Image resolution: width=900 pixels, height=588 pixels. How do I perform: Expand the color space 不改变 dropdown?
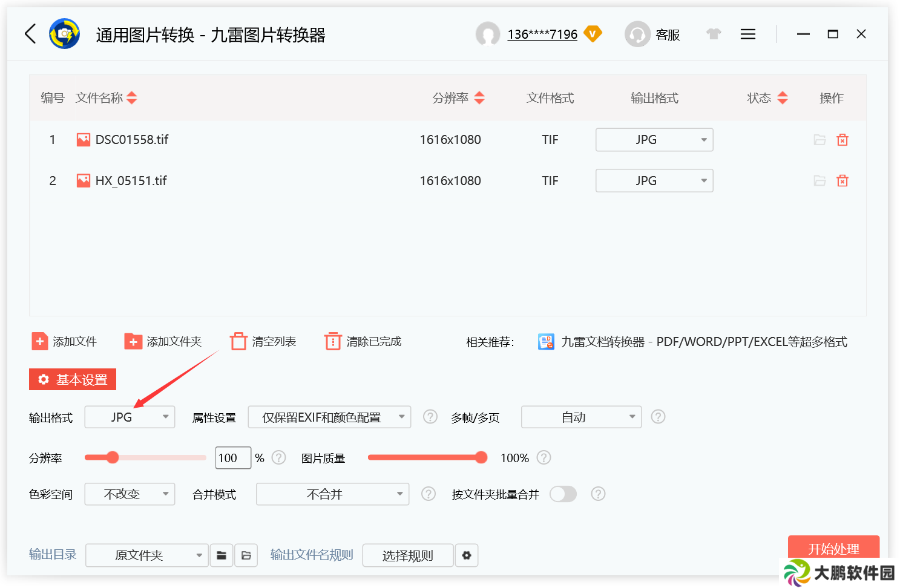[x=130, y=494]
